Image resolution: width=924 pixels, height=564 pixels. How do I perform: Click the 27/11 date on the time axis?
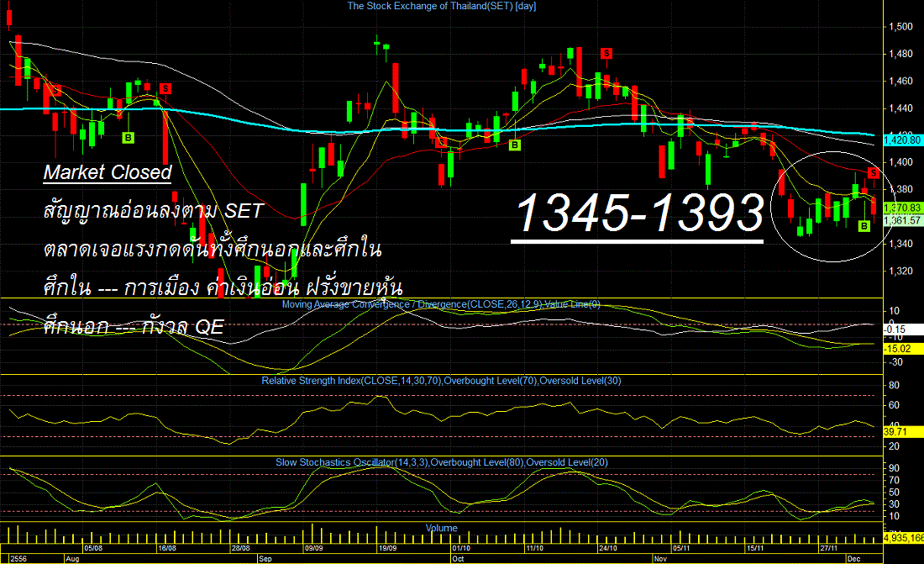coord(828,548)
